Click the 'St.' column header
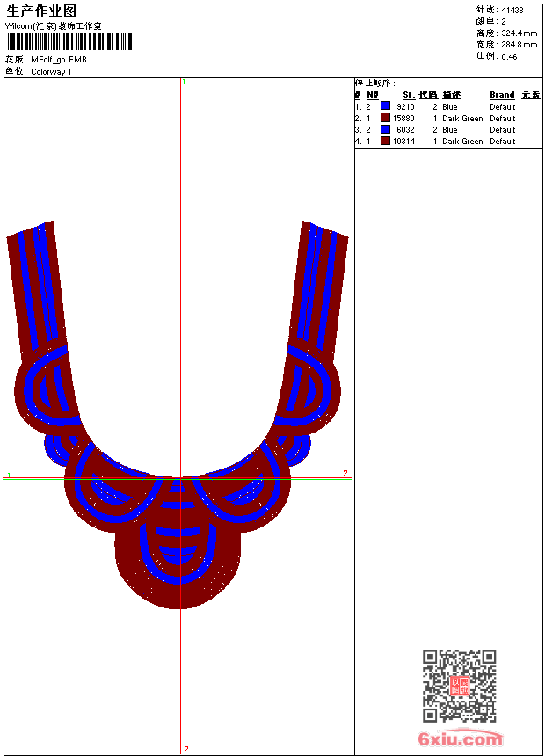 pyautogui.click(x=409, y=95)
